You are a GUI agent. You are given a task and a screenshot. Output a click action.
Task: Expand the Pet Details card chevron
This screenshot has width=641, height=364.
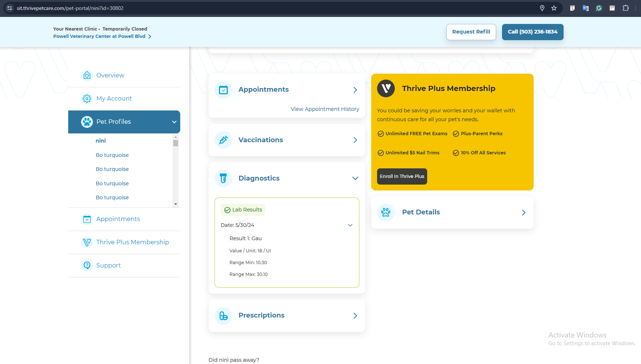524,213
